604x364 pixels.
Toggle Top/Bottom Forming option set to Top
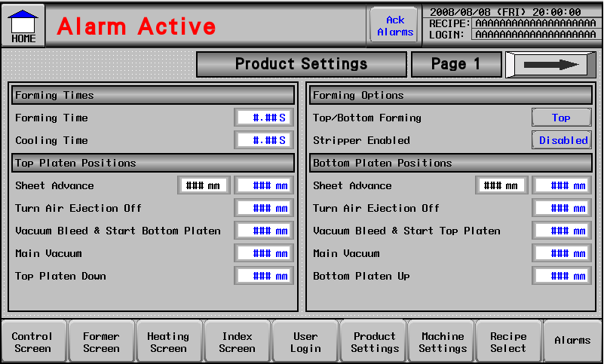[561, 118]
